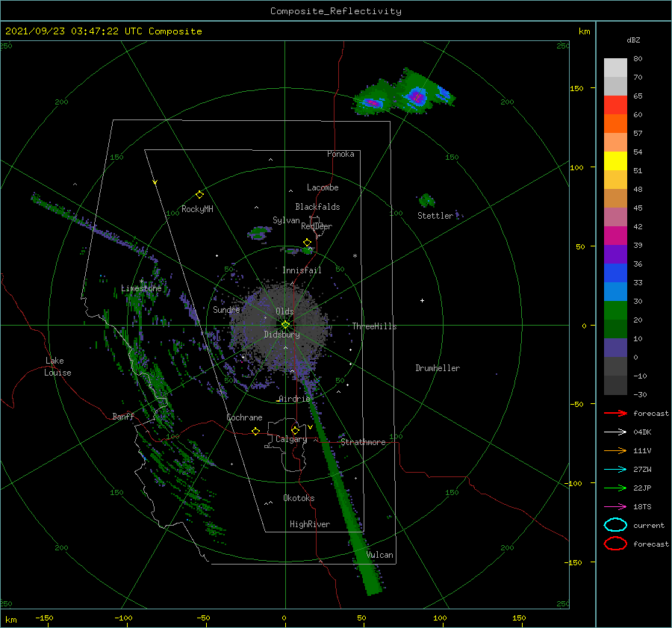
Task: Click the white 04DK arrow legend icon
Action: click(615, 432)
